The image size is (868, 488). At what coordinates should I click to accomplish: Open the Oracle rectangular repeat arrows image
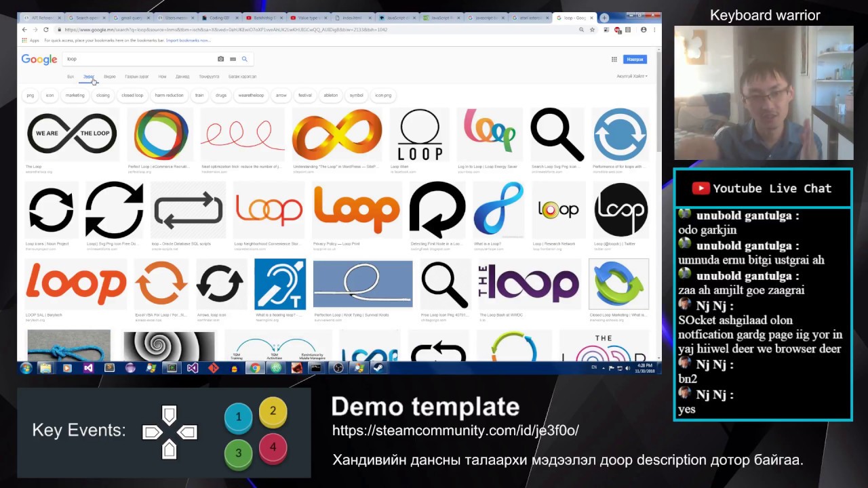[x=189, y=209]
